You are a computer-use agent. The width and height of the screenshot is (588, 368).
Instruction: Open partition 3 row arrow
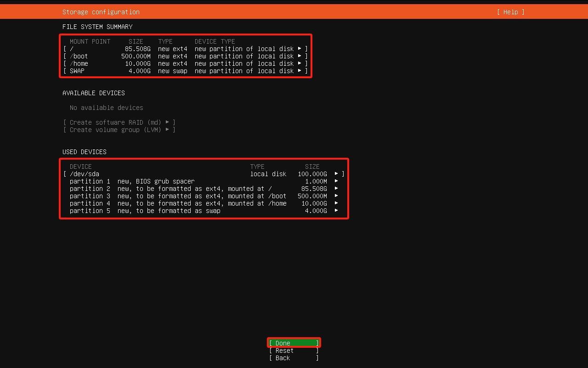click(x=336, y=195)
